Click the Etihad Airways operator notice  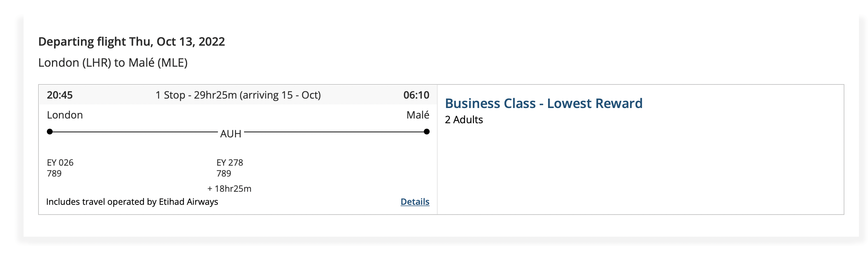click(x=132, y=202)
